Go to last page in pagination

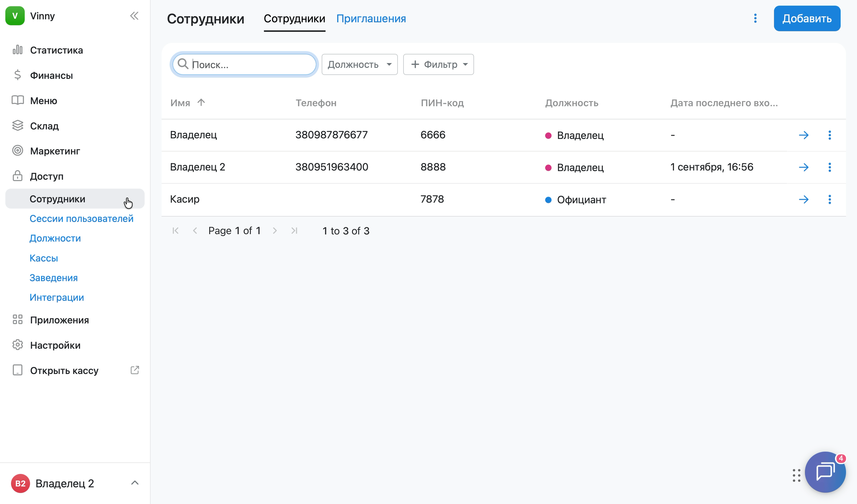coord(294,231)
